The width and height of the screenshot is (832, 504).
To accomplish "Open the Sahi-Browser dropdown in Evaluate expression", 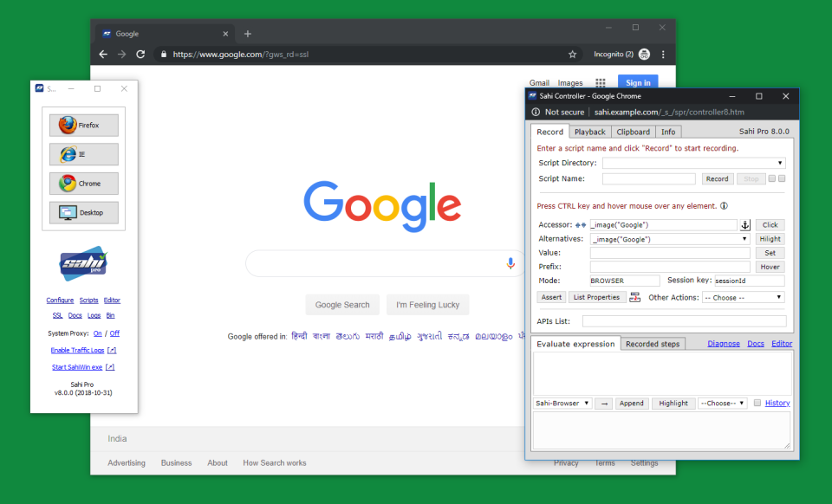I will [562, 403].
